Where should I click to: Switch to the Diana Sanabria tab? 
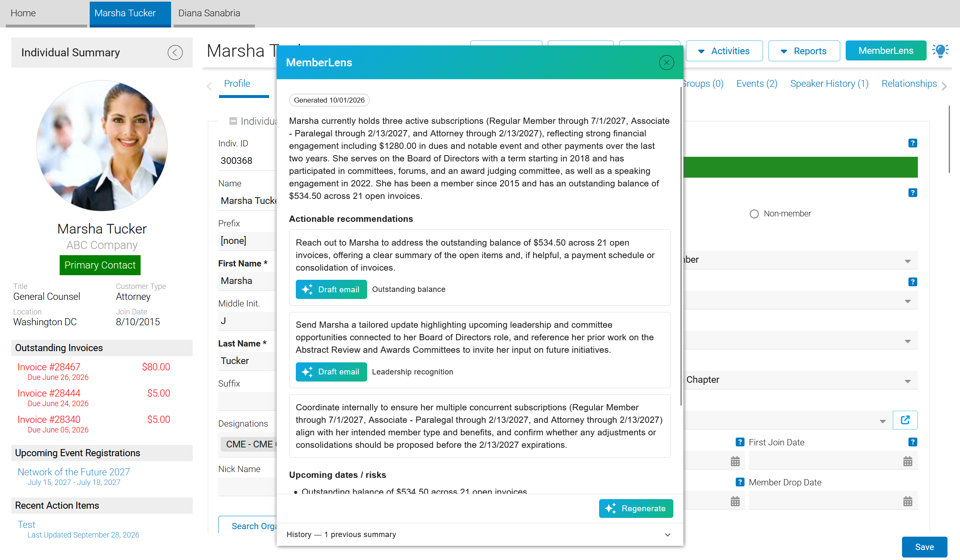point(214,13)
